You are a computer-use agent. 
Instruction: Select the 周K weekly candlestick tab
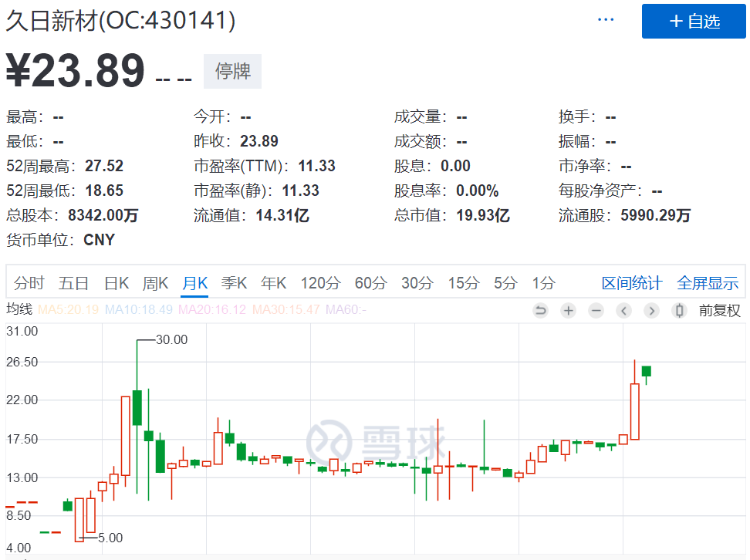[x=155, y=283]
